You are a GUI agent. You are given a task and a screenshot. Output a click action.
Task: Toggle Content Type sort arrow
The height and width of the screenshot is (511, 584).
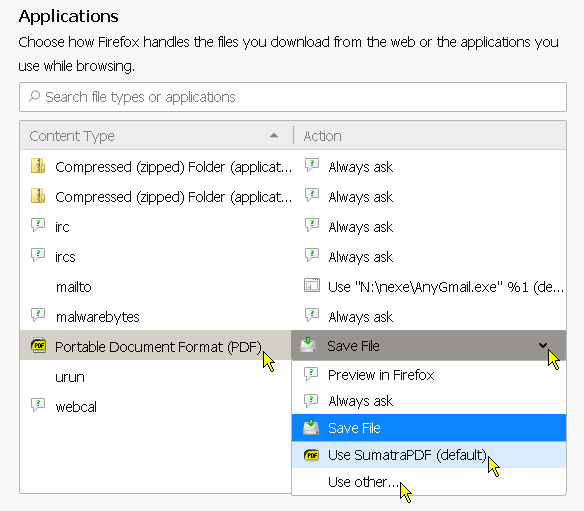click(x=274, y=136)
